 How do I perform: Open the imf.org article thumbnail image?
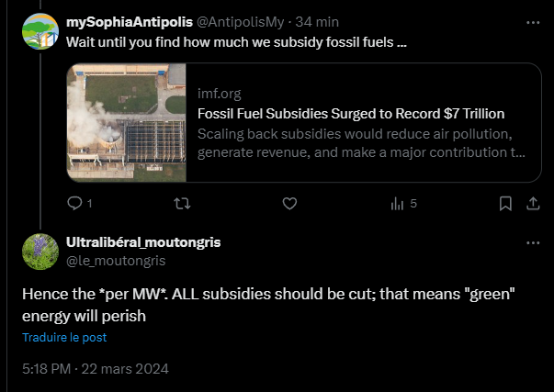127,122
